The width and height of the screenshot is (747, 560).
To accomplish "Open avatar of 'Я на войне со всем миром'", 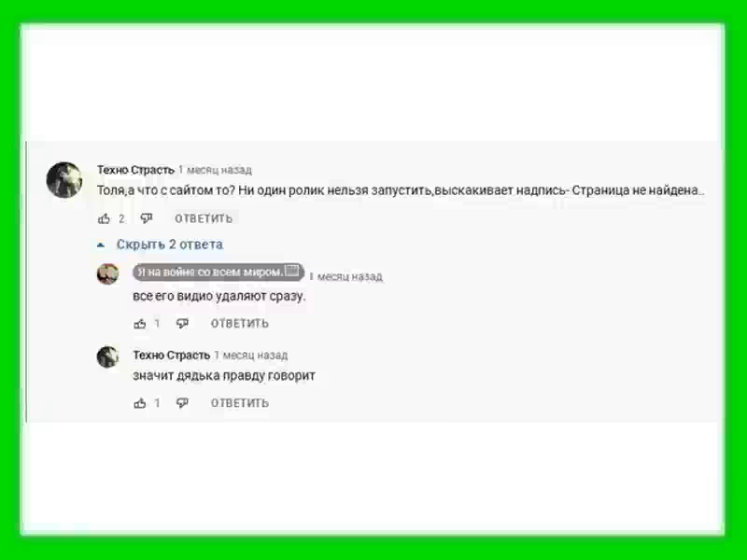I will [x=107, y=273].
